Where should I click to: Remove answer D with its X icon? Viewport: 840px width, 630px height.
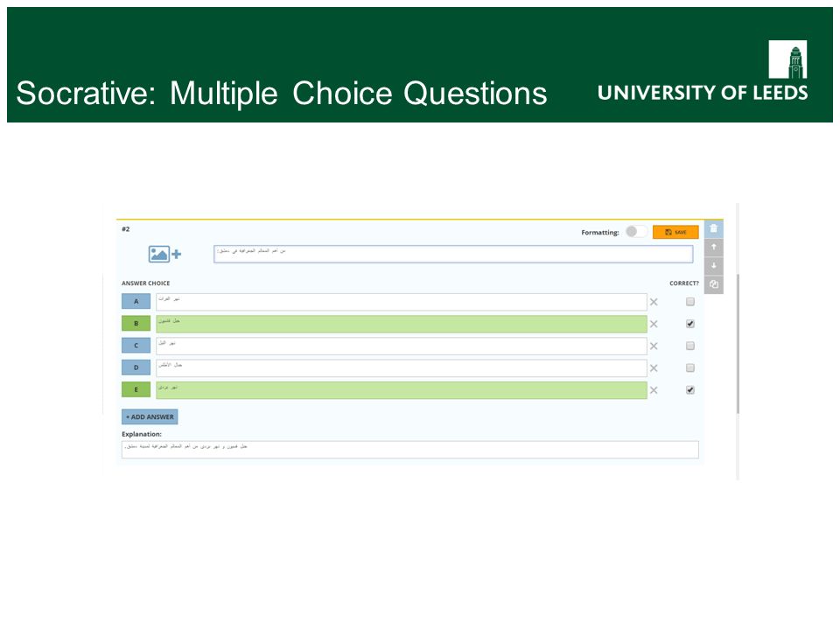[x=654, y=368]
